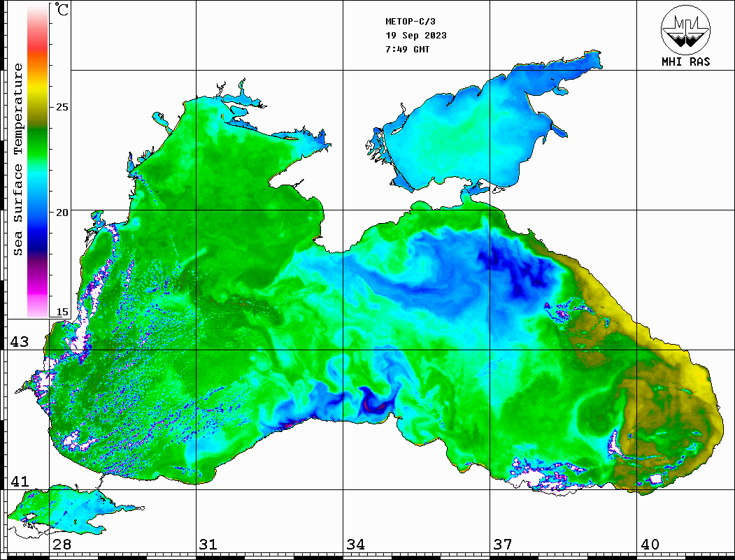Click the 25 tick label on color scale
735x560 pixels.
click(62, 107)
